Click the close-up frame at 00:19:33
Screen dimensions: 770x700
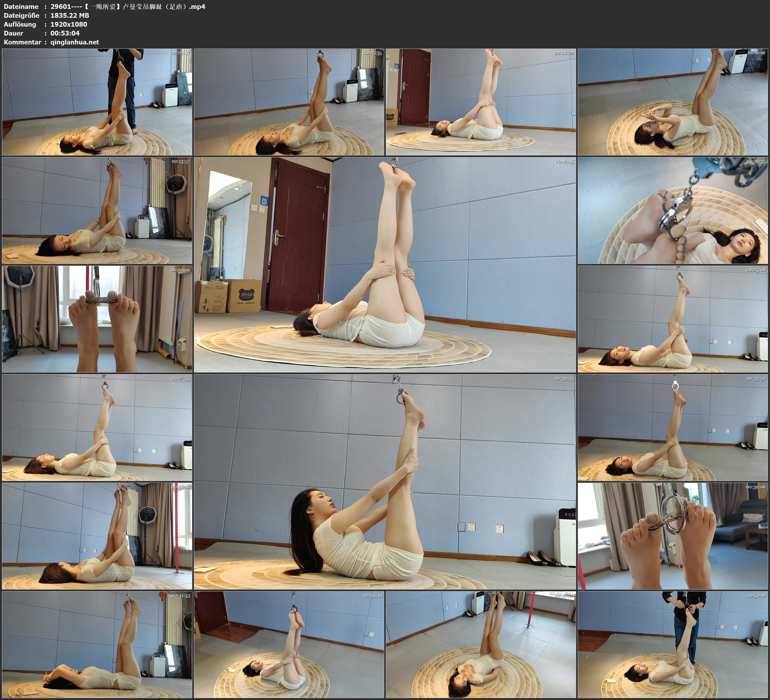673,210
